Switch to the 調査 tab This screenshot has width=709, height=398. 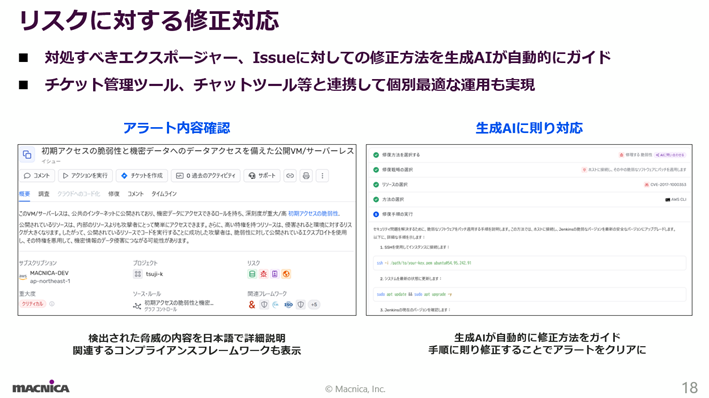44,194
